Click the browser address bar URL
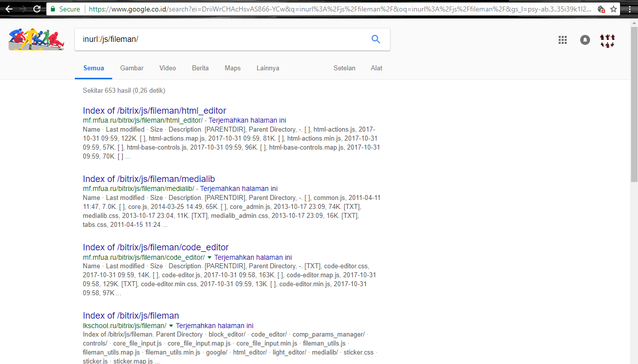 [x=341, y=9]
